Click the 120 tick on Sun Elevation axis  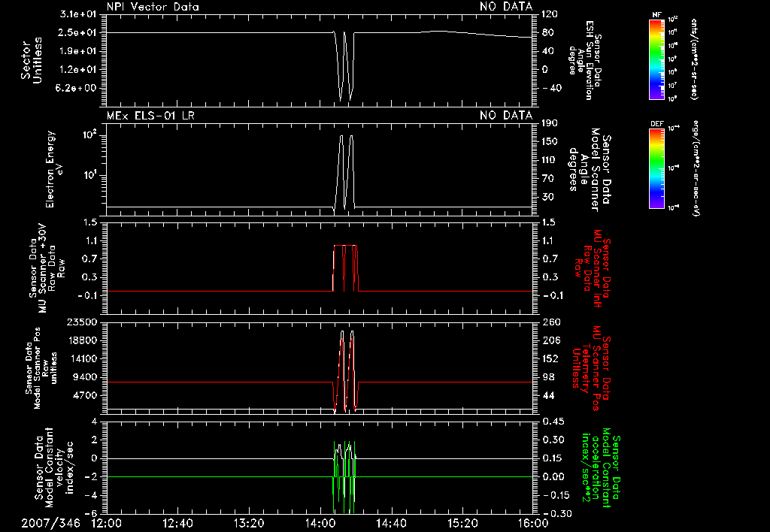(550, 14)
